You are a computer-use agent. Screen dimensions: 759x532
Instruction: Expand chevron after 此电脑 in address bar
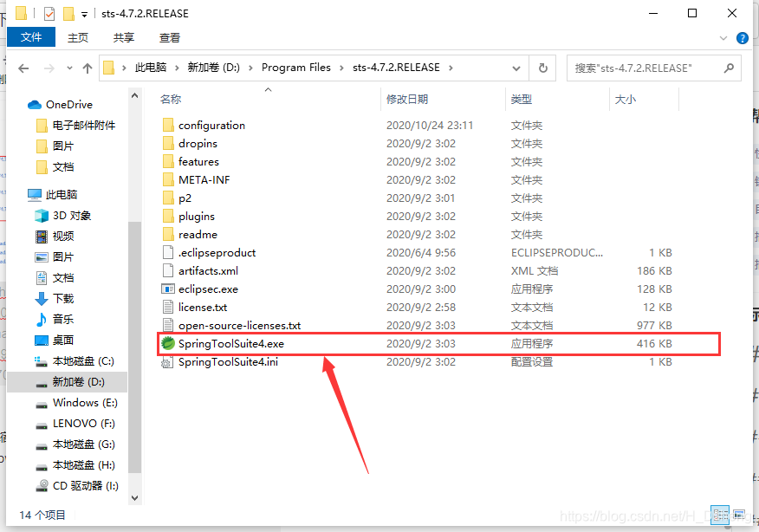[x=177, y=68]
